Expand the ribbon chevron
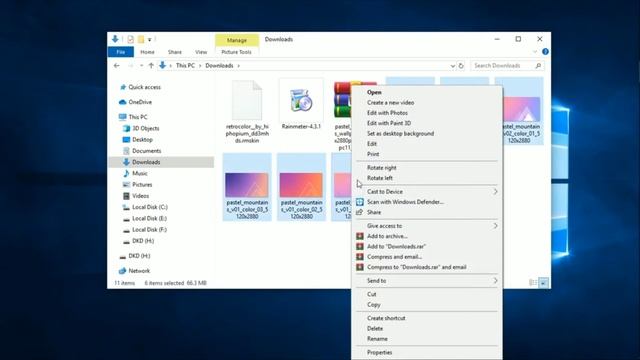Viewport: 640px width, 360px height. pos(535,52)
